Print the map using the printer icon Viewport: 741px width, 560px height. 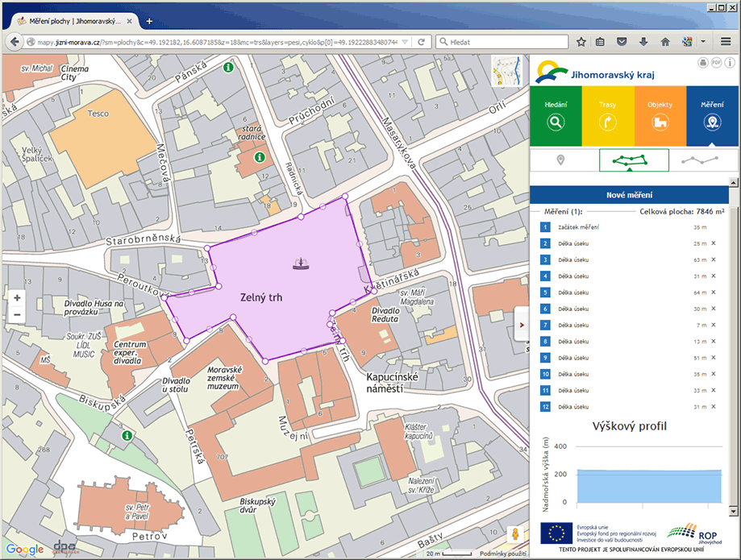point(703,62)
